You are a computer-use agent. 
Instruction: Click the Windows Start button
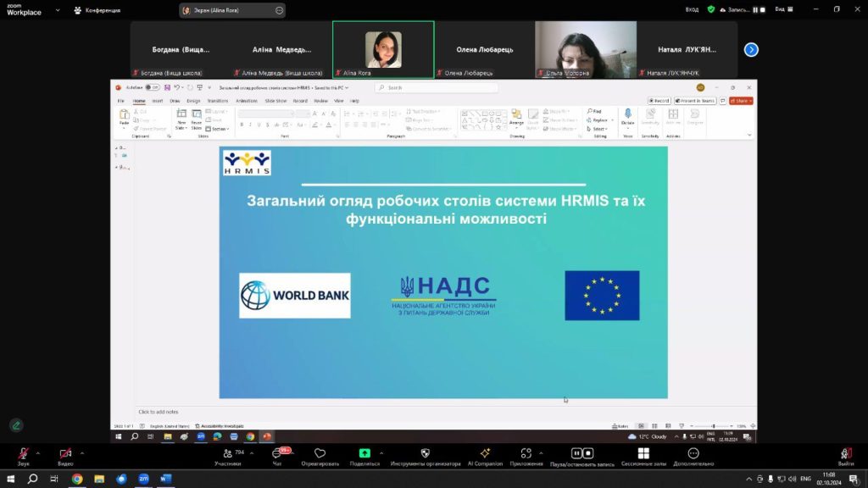point(10,479)
